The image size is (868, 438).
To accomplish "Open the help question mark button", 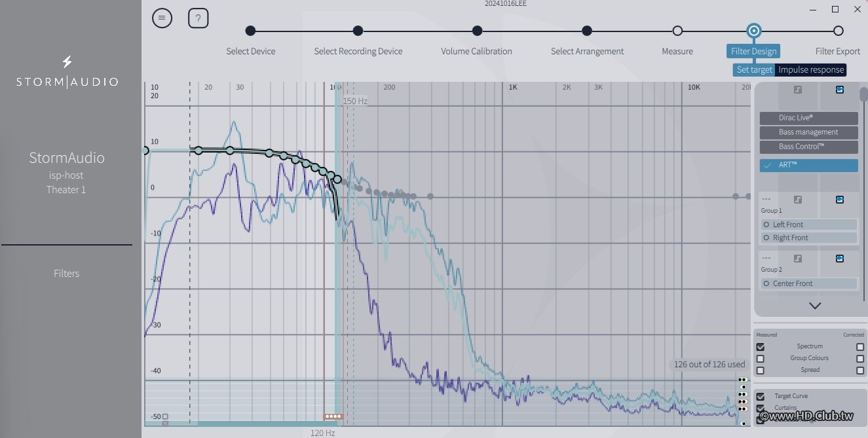I will point(198,18).
